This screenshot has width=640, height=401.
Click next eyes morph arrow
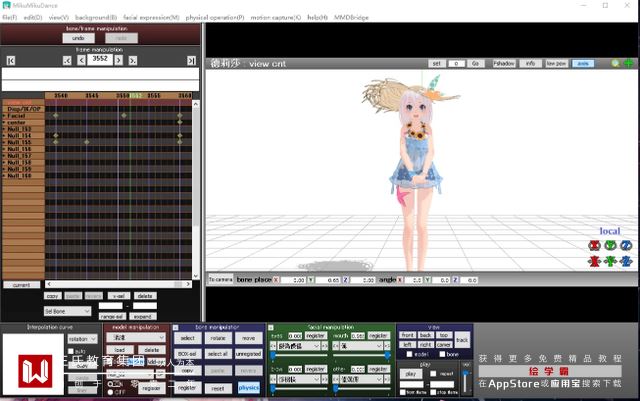click(x=324, y=346)
